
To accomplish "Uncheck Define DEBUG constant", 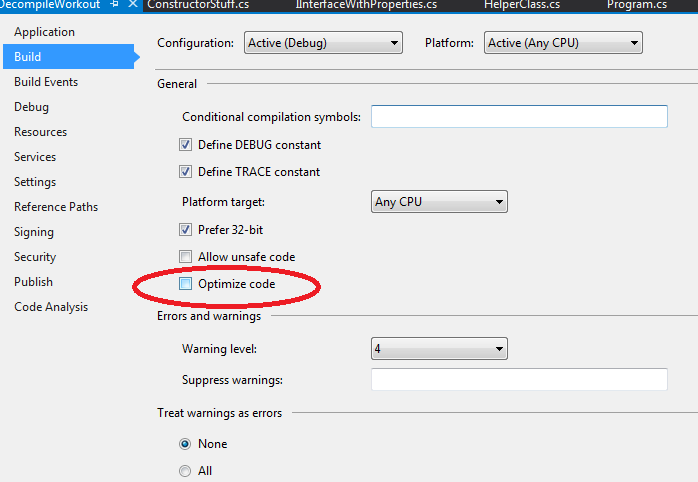I will (185, 145).
